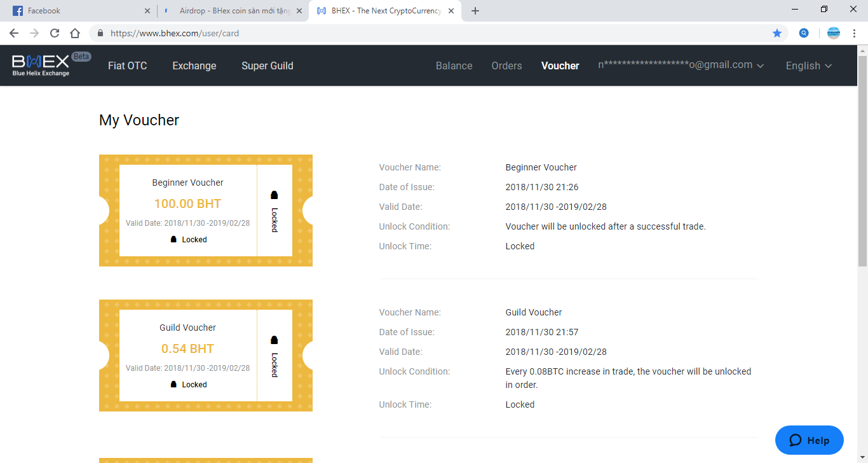Open the Orders page
Image resolution: width=868 pixels, height=463 pixels.
point(507,66)
